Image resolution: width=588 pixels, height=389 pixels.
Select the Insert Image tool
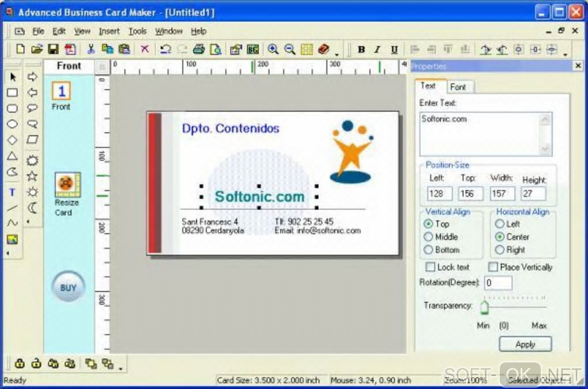click(12, 240)
